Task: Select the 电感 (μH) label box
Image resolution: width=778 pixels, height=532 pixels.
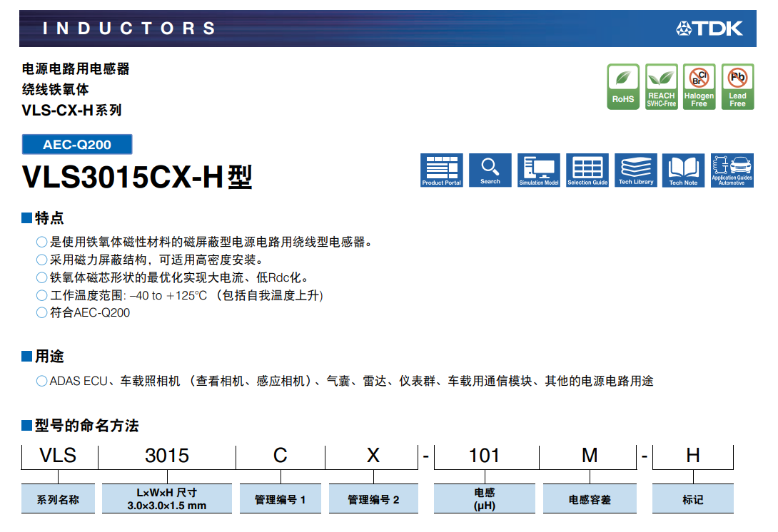Action: (485, 499)
